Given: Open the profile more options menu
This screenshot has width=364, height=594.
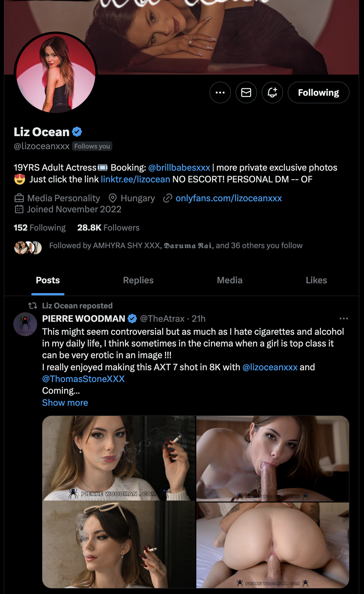Looking at the screenshot, I should (x=220, y=92).
